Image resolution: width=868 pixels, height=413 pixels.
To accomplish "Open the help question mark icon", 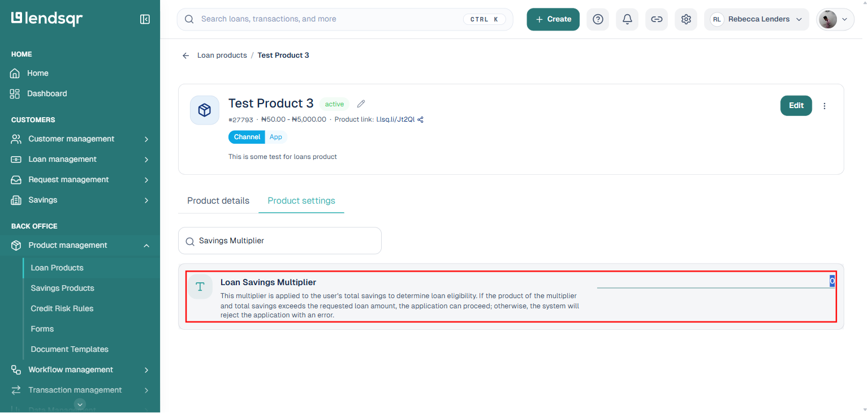I will (x=598, y=19).
